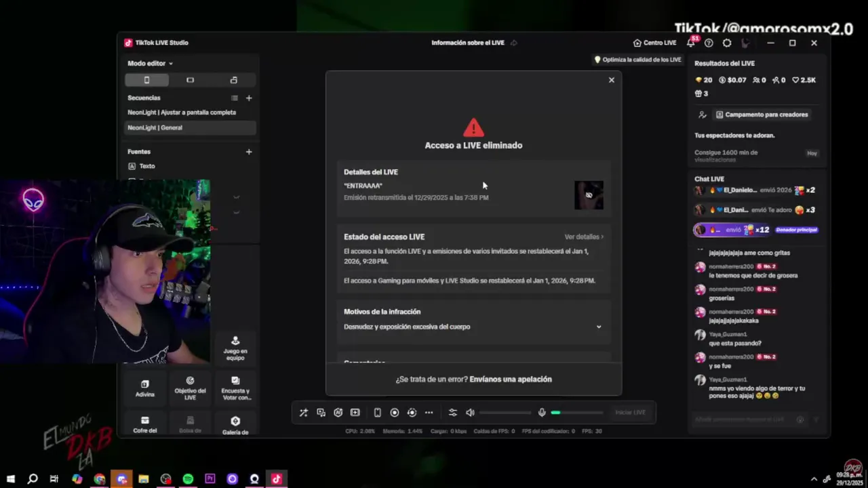Select the portrait phone layout tab

(x=146, y=80)
